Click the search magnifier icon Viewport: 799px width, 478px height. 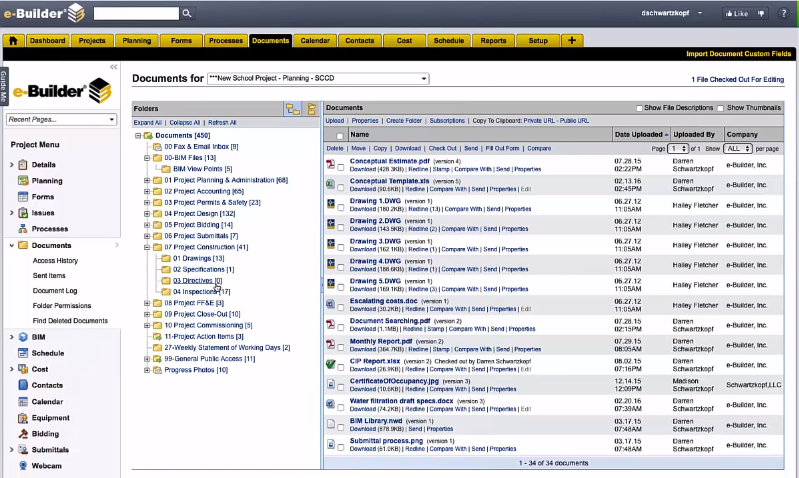(188, 13)
